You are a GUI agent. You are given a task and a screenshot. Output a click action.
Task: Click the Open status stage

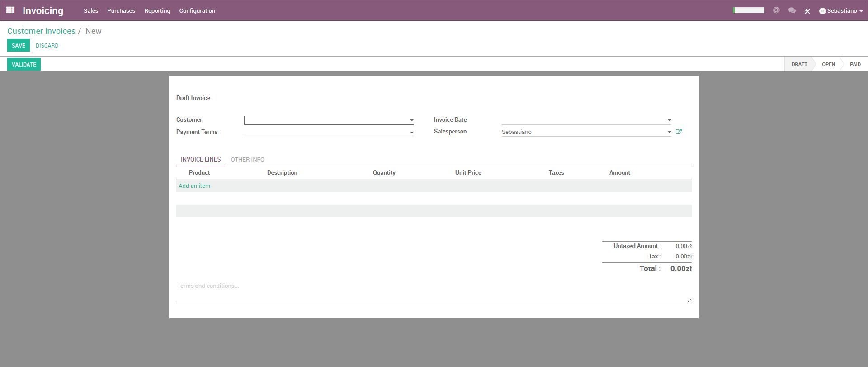[828, 64]
